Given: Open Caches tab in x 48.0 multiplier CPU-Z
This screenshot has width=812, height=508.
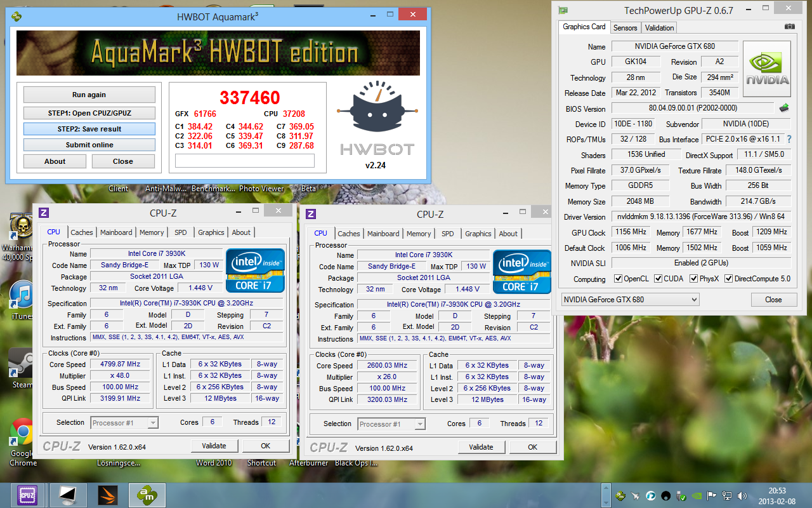Looking at the screenshot, I should tap(82, 232).
